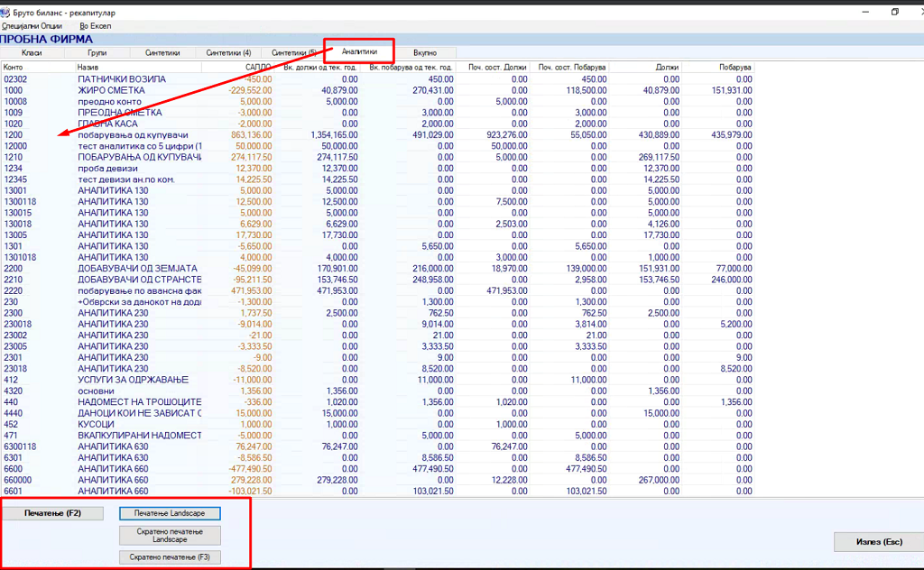Switch to the Вкупно tab

424,53
